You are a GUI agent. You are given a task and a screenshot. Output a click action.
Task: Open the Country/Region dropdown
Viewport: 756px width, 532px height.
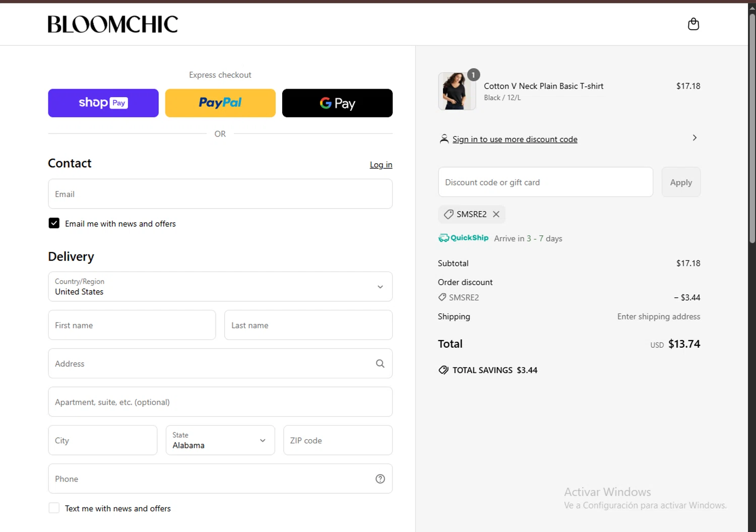[220, 287]
